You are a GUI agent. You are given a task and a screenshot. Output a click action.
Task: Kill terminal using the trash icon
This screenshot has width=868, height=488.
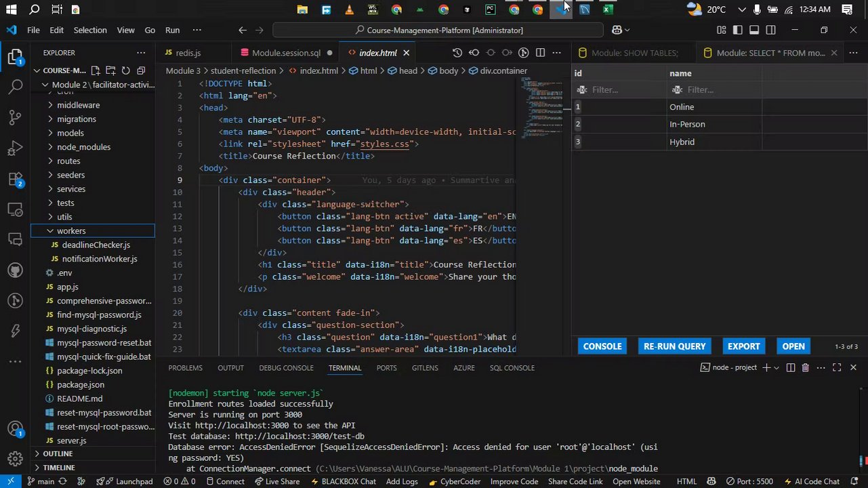tap(805, 368)
